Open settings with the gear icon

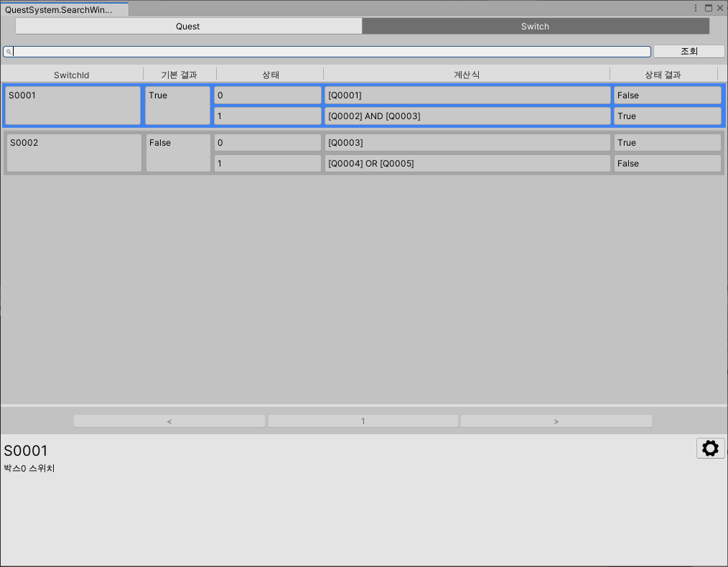pyautogui.click(x=710, y=449)
